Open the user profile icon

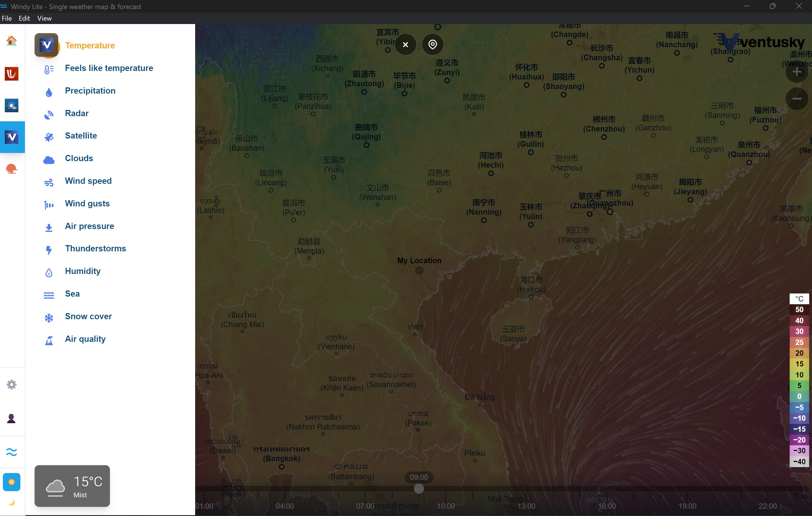click(x=12, y=418)
